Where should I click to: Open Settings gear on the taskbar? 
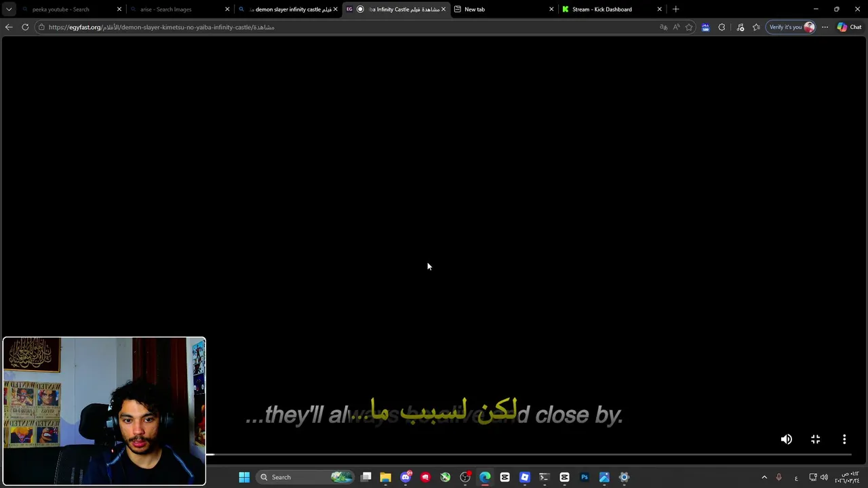tap(624, 477)
